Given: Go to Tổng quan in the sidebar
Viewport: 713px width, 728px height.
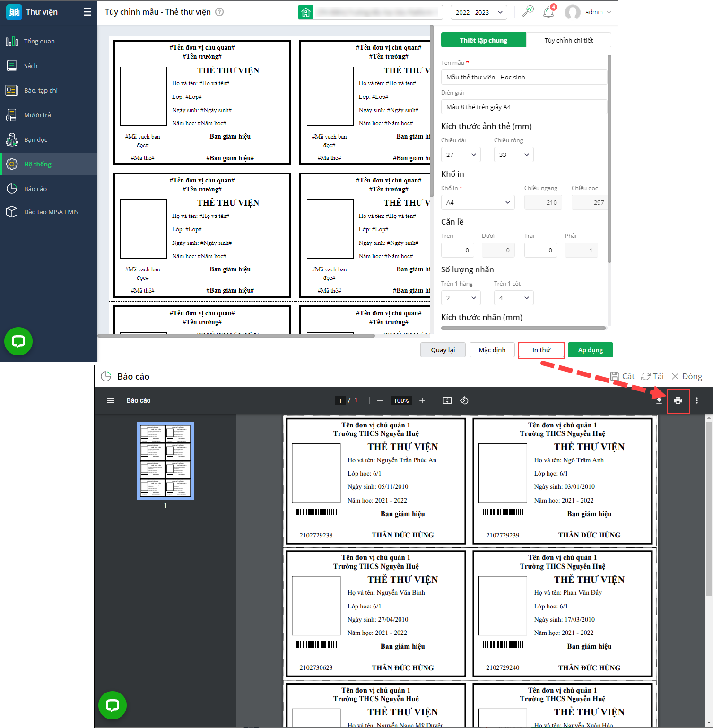Looking at the screenshot, I should click(39, 41).
